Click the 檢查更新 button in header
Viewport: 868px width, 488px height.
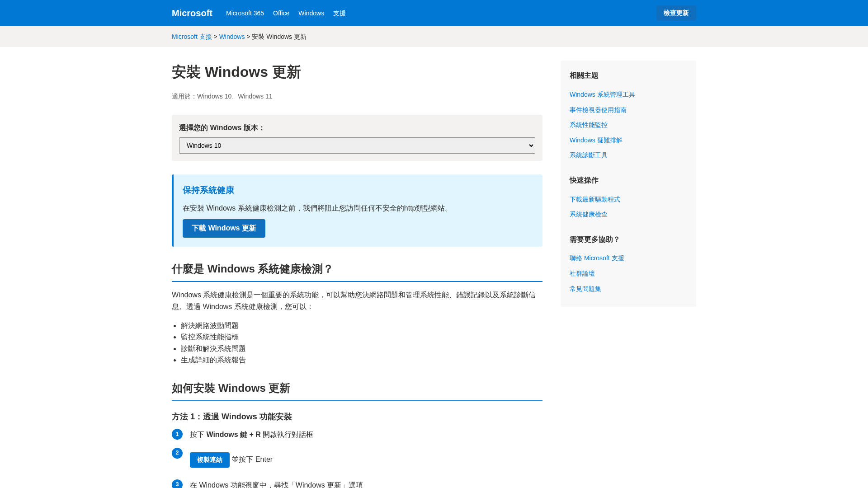tap(676, 13)
